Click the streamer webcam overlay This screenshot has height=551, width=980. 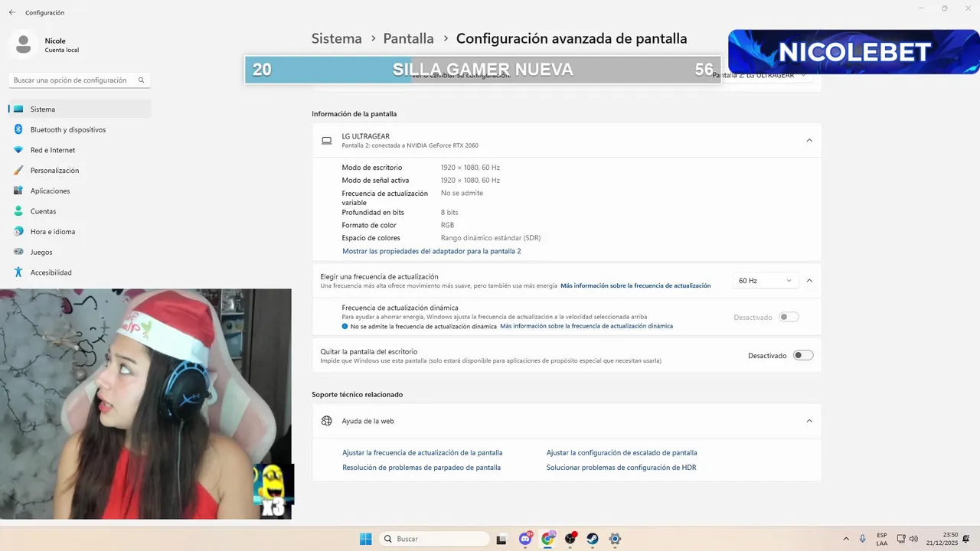145,404
